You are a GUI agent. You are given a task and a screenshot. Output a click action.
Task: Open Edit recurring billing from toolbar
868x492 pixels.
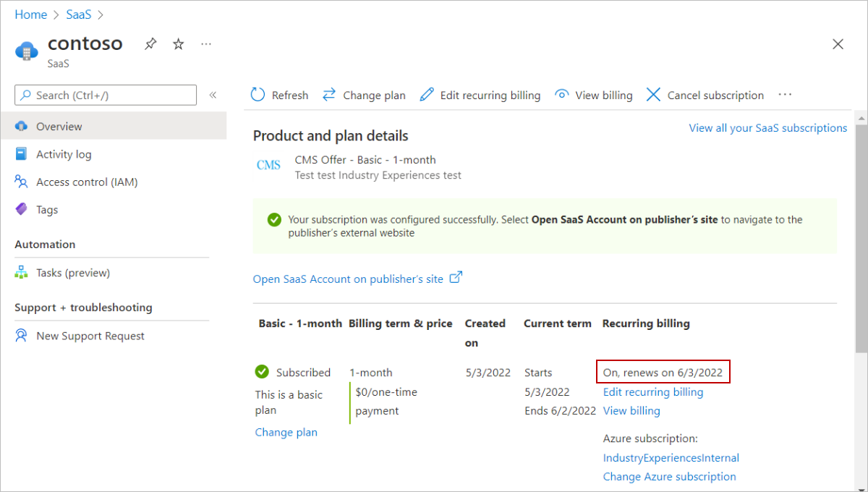(x=480, y=95)
